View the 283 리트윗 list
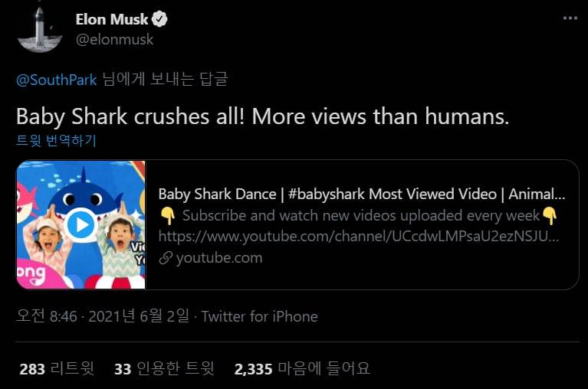This screenshot has height=389, width=588. point(56,368)
